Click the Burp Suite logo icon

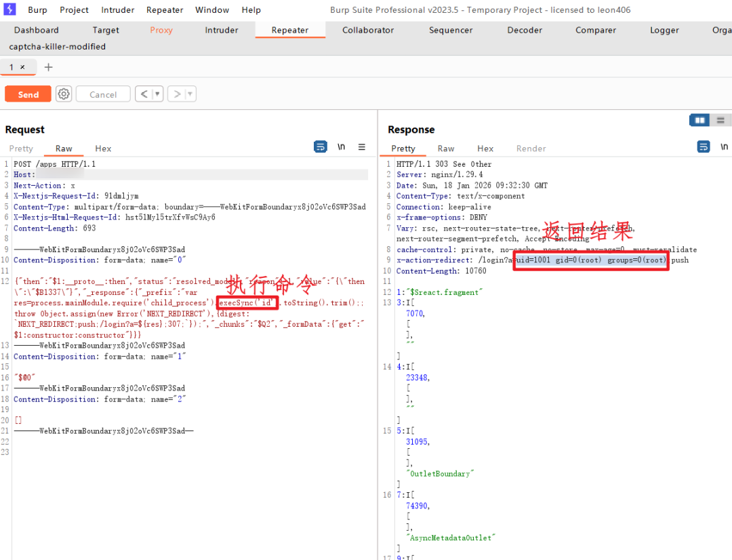[x=9, y=9]
